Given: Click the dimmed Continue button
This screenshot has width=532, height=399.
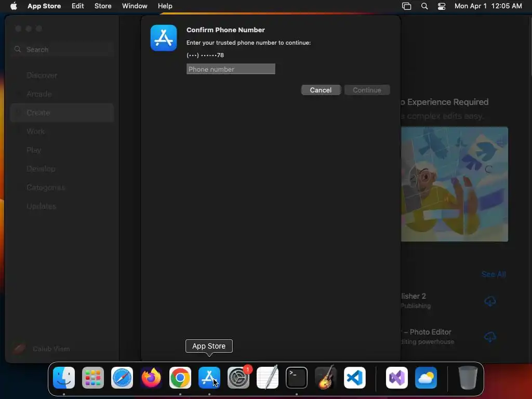Looking at the screenshot, I should pyautogui.click(x=367, y=90).
